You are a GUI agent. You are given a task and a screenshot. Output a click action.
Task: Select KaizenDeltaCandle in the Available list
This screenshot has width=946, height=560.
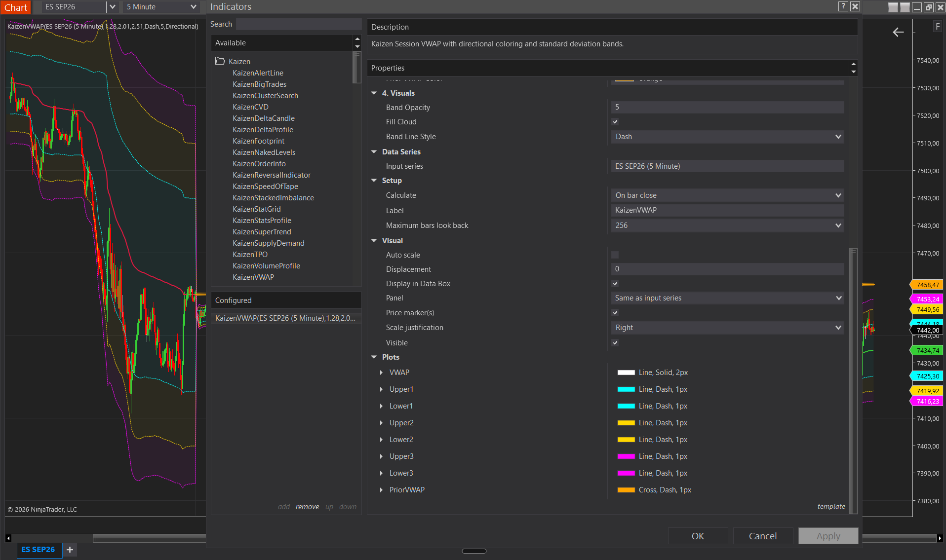264,118
